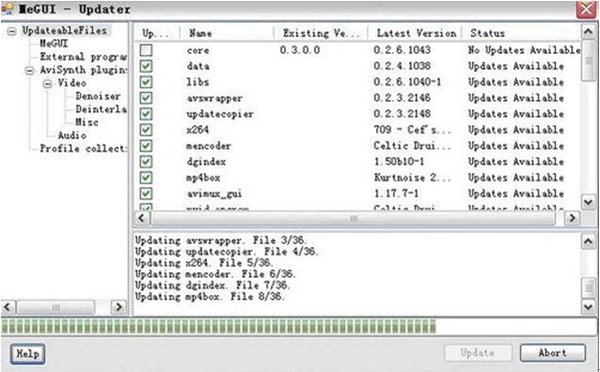Click avimux_gui version 1.17.7-1
600x372 pixels.
[x=396, y=194]
